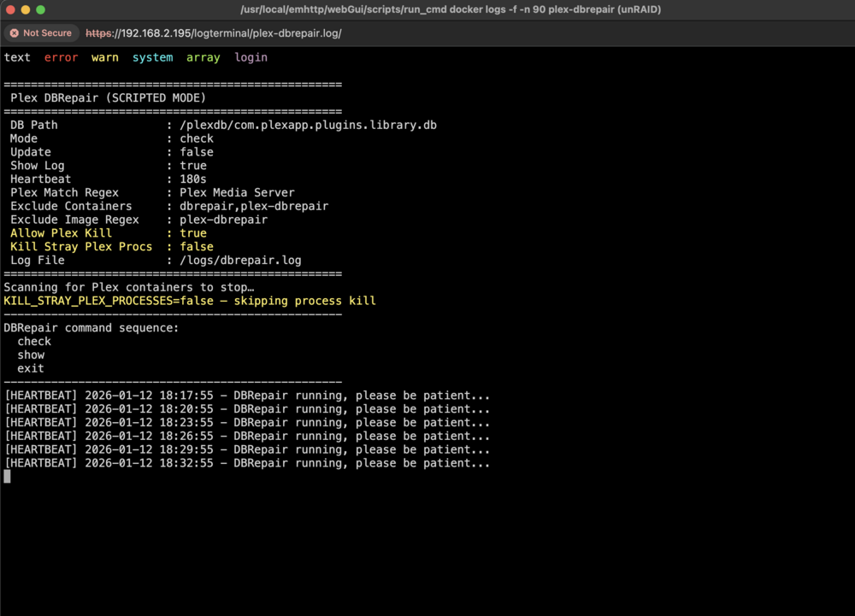Click 'dbrepair,plex-dbrepair' exclude containers value
Viewport: 855px width, 616px height.
[x=254, y=207]
